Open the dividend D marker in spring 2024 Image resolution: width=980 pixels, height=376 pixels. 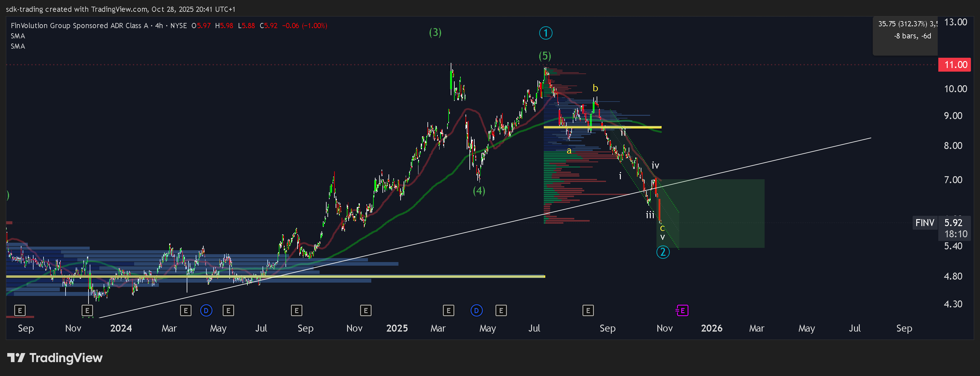point(206,310)
